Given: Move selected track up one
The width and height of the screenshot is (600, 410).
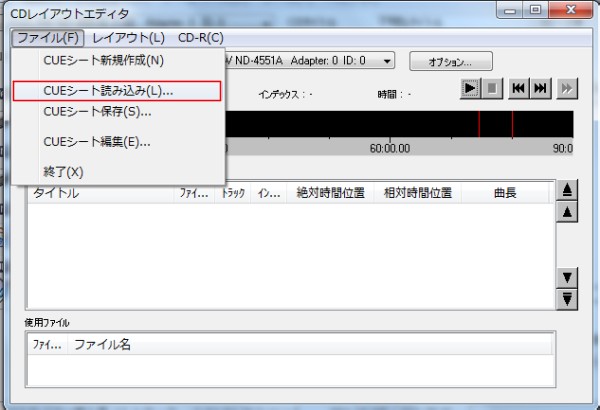Looking at the screenshot, I should point(568,211).
